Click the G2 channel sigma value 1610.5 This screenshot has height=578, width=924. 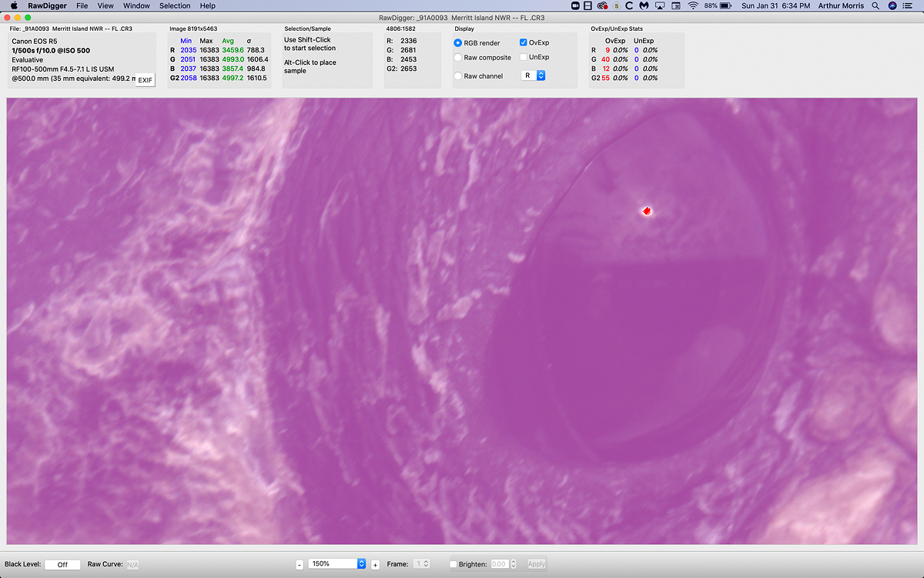point(257,78)
